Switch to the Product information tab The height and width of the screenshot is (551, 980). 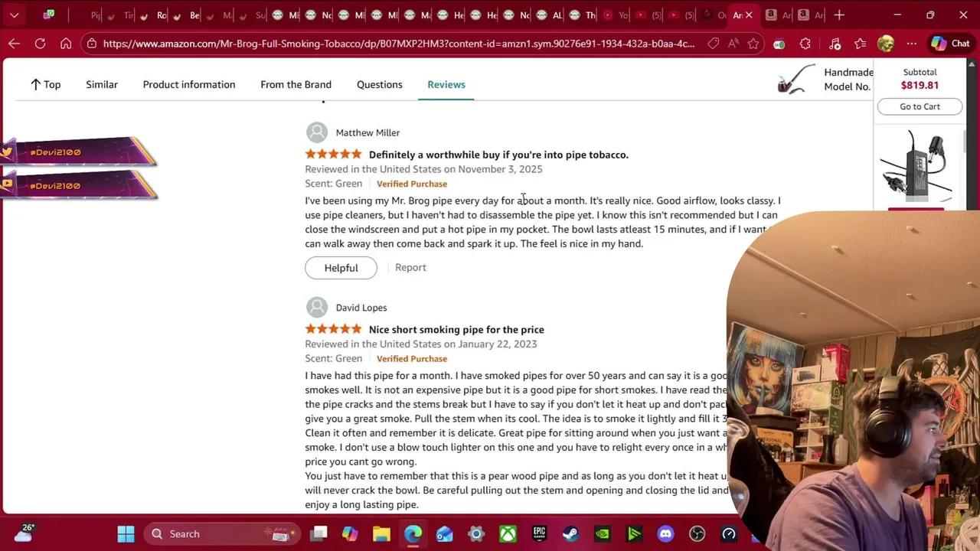coord(189,84)
